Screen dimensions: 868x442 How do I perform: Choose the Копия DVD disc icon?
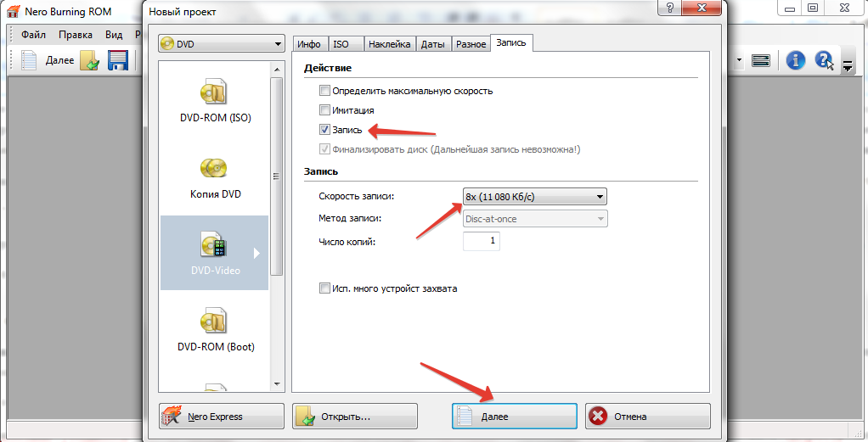214,168
